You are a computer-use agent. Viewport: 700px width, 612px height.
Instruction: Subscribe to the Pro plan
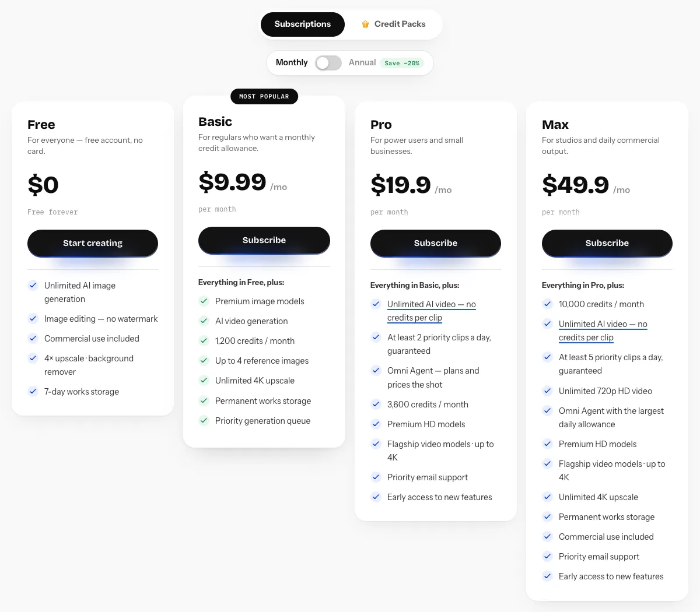[x=436, y=243]
